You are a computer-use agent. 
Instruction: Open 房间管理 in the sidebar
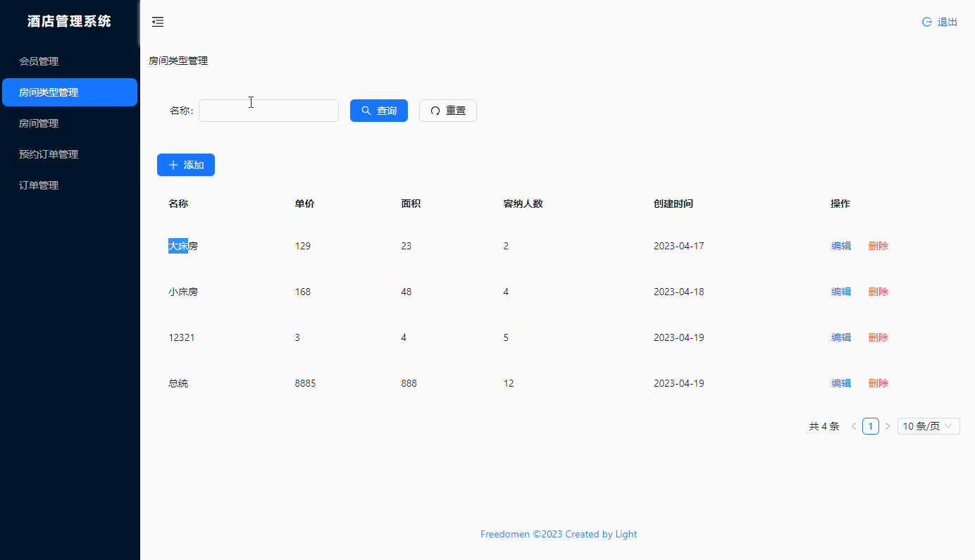coord(70,123)
